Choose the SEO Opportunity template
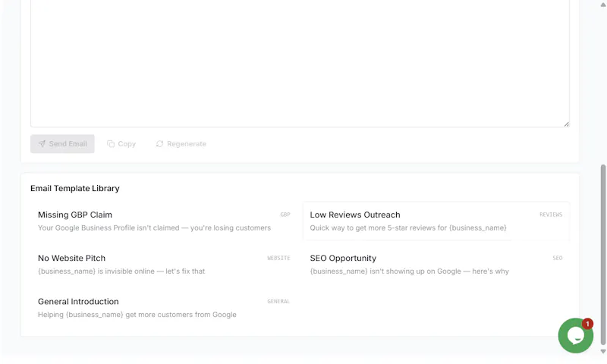 click(x=436, y=264)
